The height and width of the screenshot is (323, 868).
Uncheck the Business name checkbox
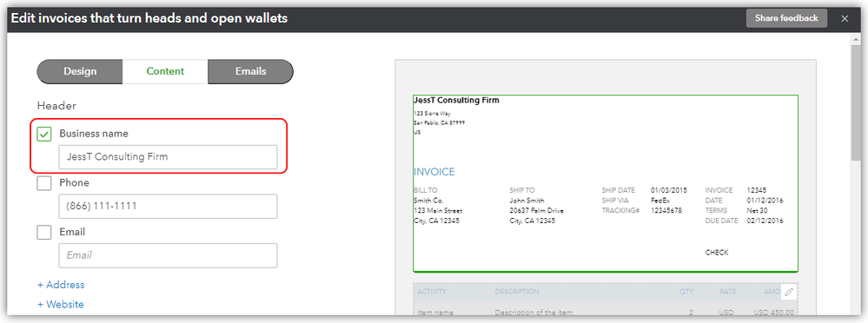click(x=44, y=134)
